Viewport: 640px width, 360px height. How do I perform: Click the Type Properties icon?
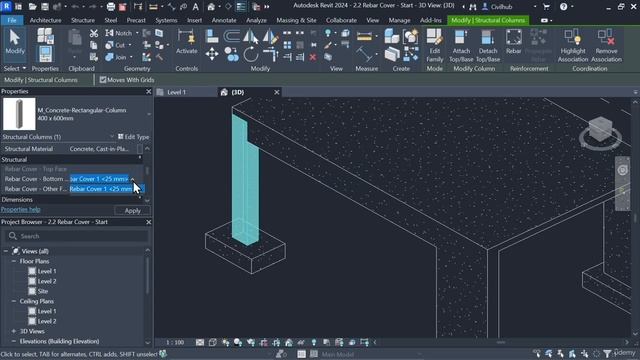(x=45, y=36)
